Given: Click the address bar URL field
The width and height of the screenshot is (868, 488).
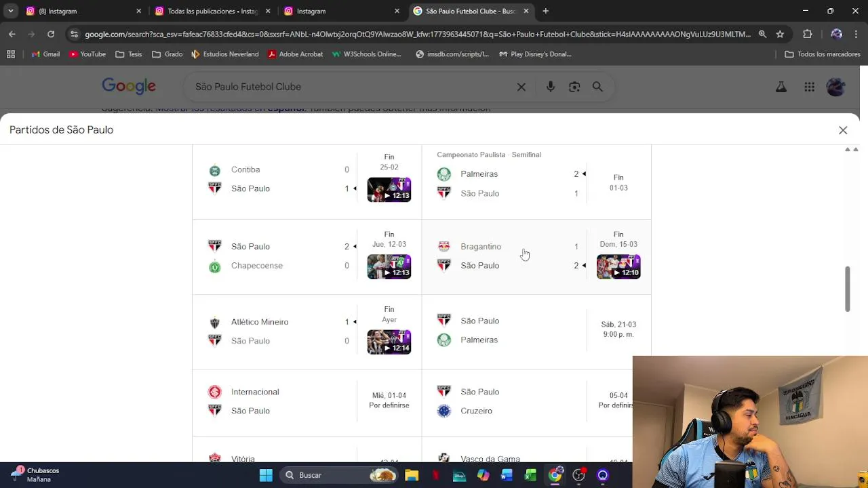Looking at the screenshot, I should (x=417, y=34).
